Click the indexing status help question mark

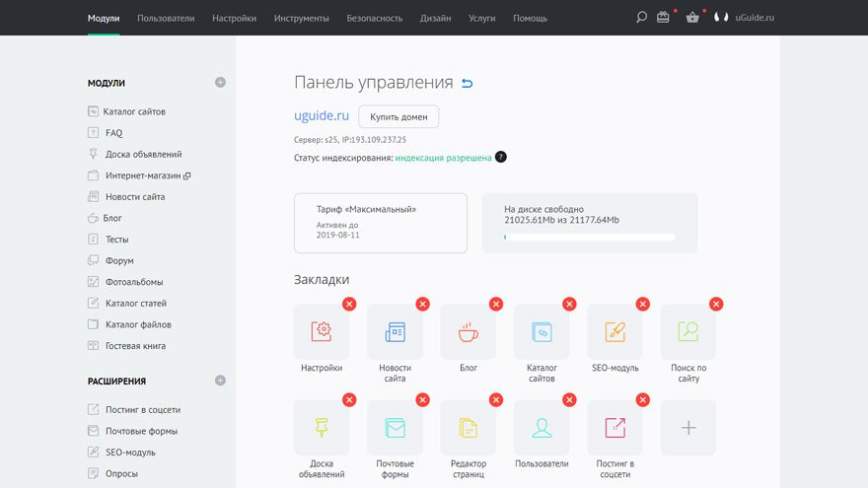(501, 158)
